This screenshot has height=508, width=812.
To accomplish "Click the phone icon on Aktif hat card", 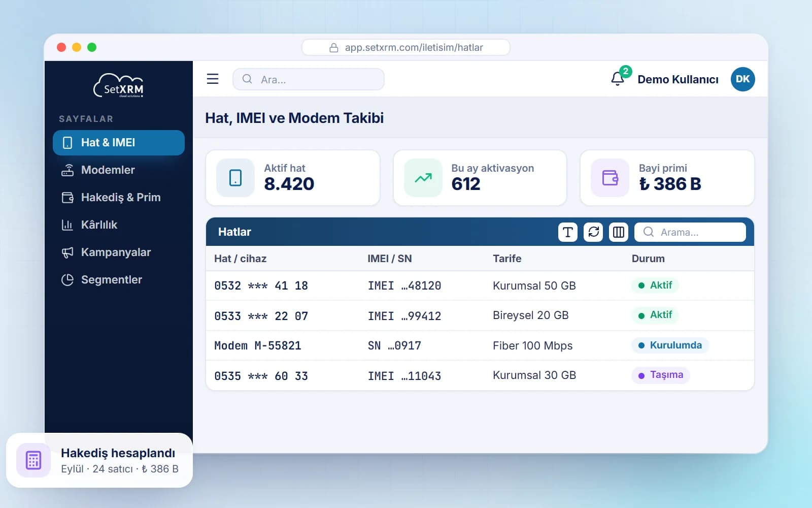I will (x=235, y=178).
